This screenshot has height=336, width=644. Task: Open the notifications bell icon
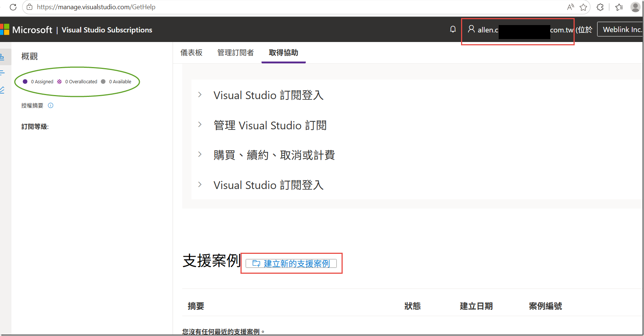tap(453, 29)
